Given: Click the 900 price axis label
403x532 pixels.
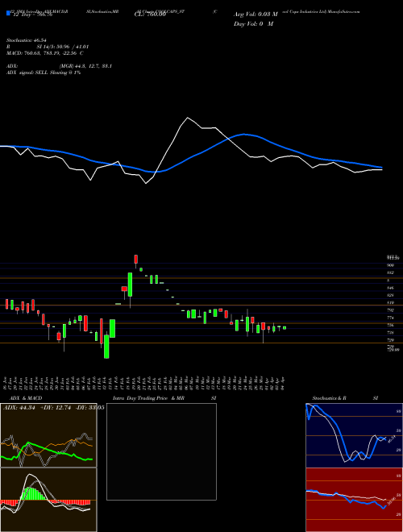Looking at the screenshot, I should click(x=390, y=265).
